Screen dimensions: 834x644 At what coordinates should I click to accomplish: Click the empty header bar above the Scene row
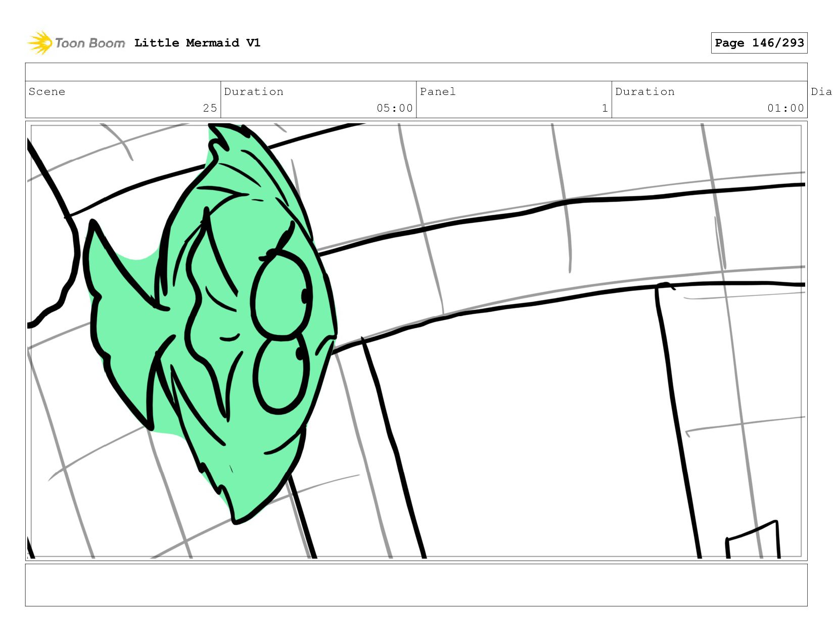[416, 72]
